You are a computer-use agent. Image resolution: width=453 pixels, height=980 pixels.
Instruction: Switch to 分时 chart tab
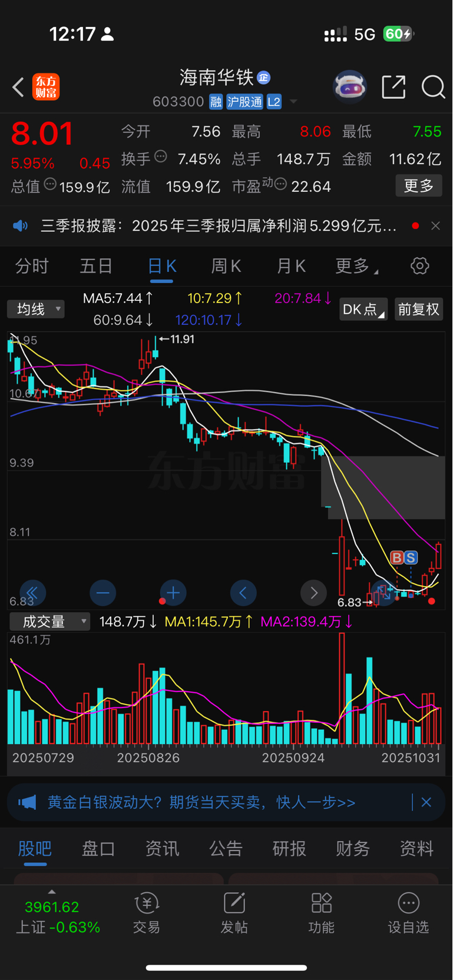pos(32,267)
